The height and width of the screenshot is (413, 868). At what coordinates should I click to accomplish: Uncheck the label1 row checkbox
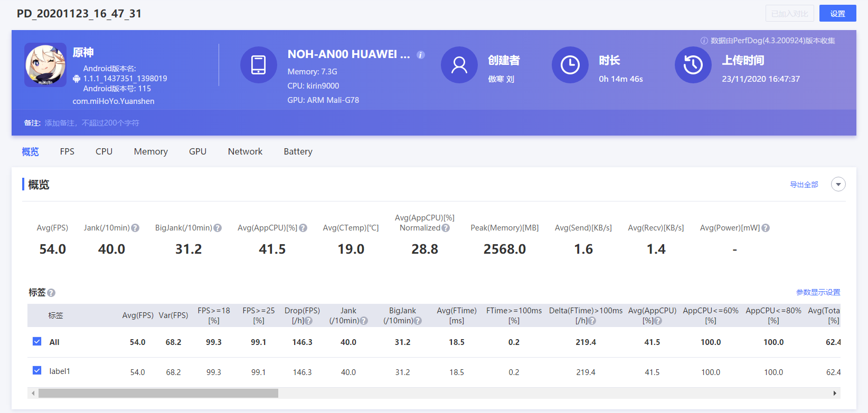point(37,370)
